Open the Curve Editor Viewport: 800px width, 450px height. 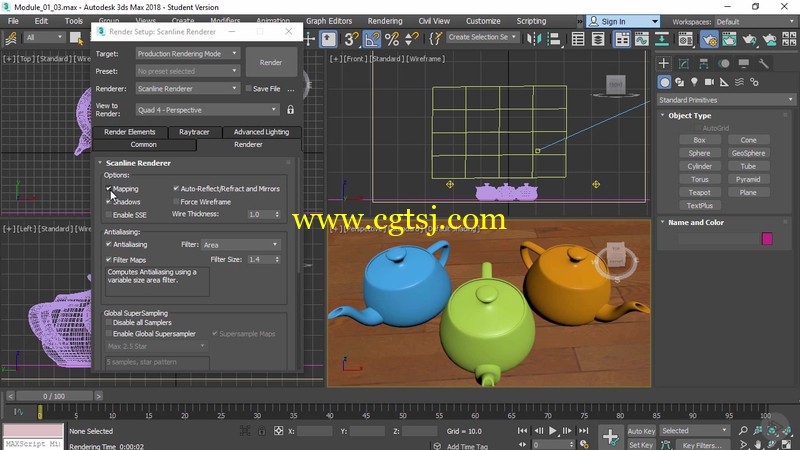pos(641,39)
